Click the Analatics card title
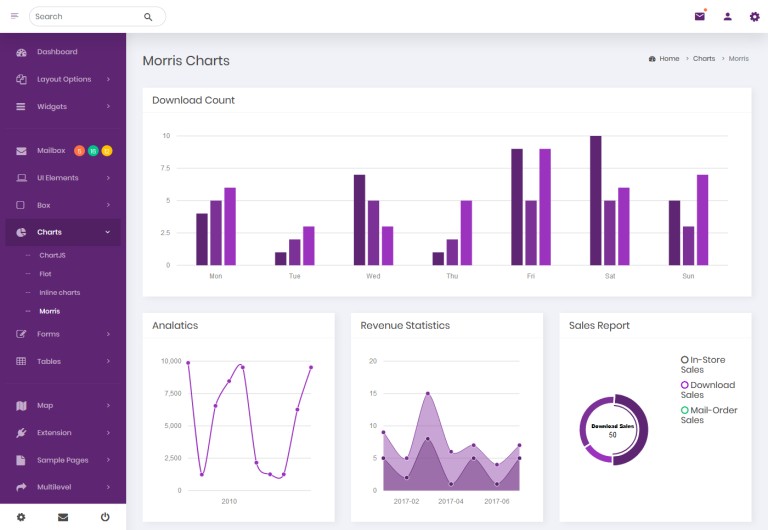Image resolution: width=768 pixels, height=530 pixels. (175, 326)
